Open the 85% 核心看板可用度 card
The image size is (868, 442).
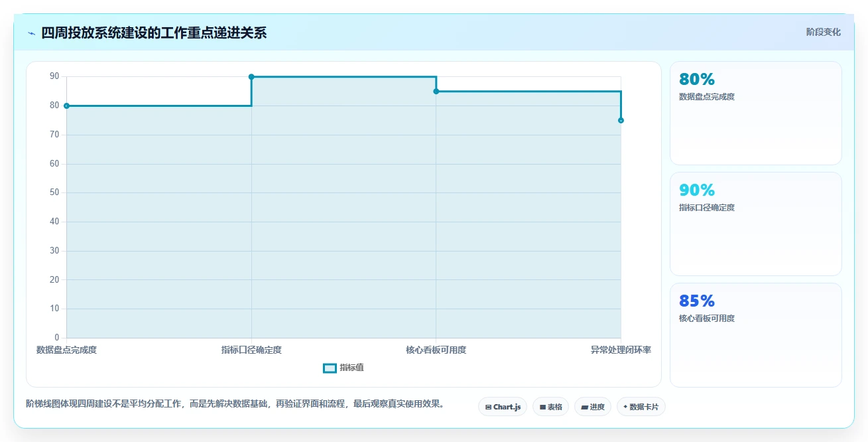coord(755,334)
